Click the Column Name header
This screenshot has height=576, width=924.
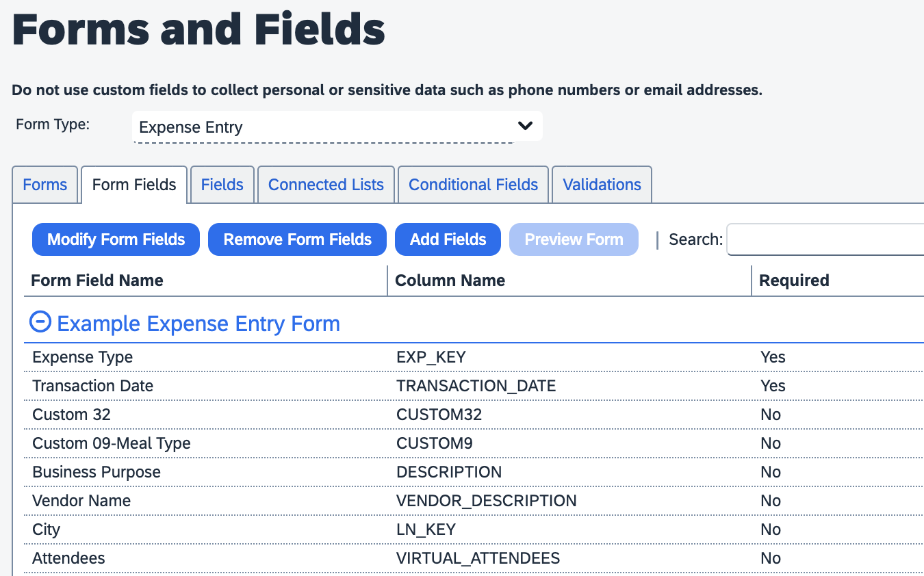point(450,280)
